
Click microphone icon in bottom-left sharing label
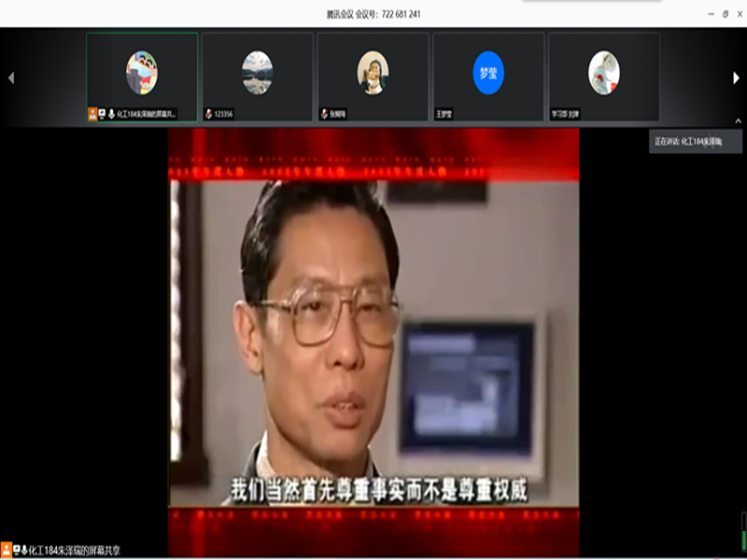coord(24,551)
